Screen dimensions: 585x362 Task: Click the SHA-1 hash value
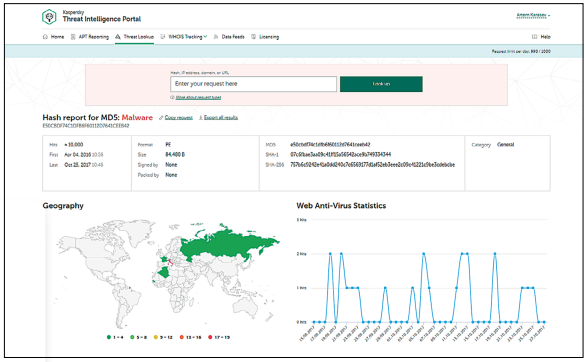[341, 155]
